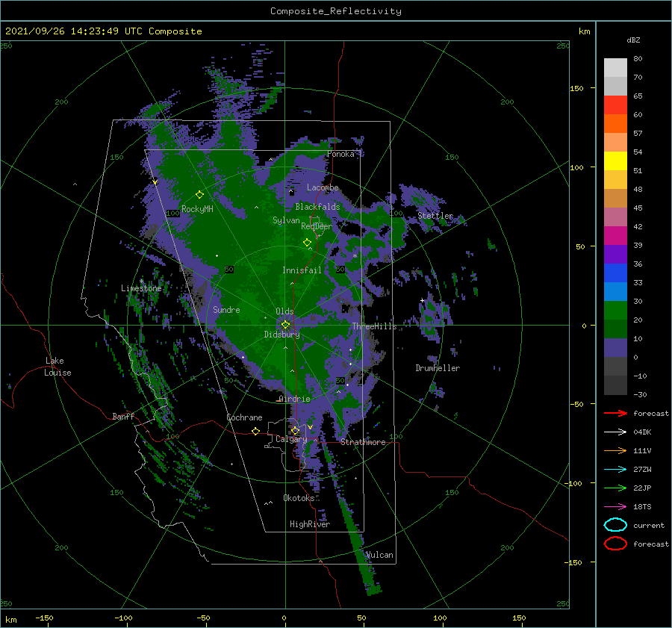This screenshot has height=628, width=672.
Task: Click the 39 dBZ purple swatch
Action: pos(615,254)
